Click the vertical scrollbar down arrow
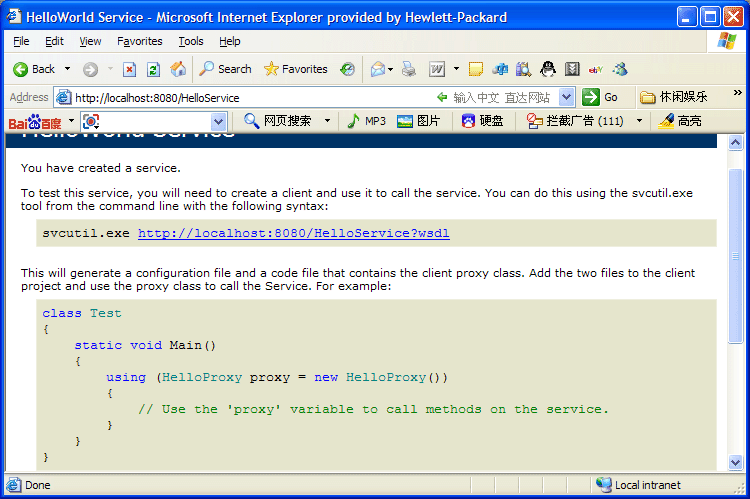750x499 pixels. [736, 461]
